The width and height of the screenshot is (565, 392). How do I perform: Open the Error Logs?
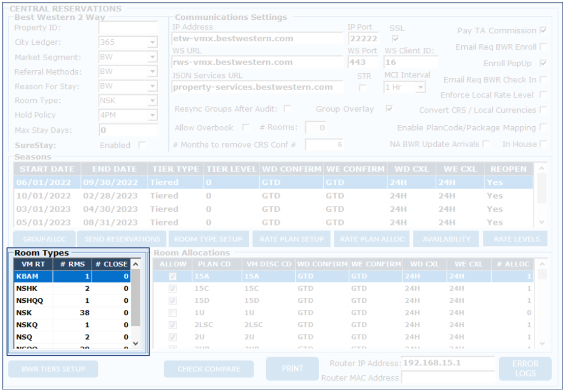(x=525, y=368)
